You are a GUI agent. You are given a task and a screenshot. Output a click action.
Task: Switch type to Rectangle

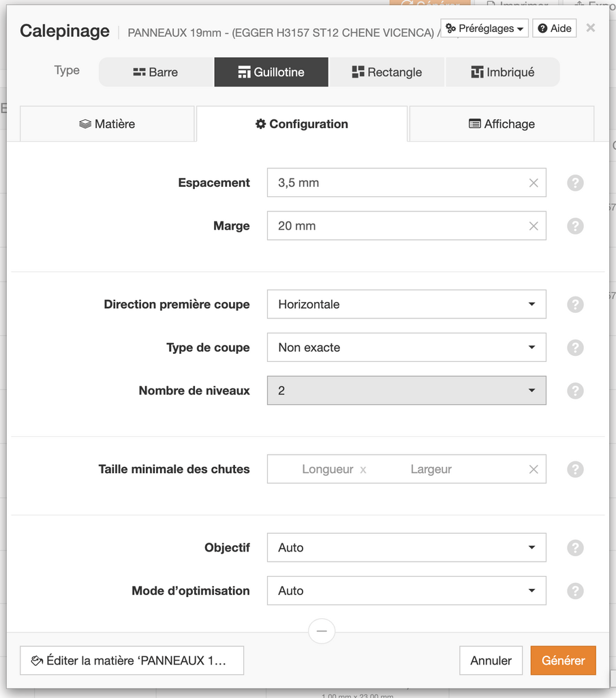[x=386, y=72]
